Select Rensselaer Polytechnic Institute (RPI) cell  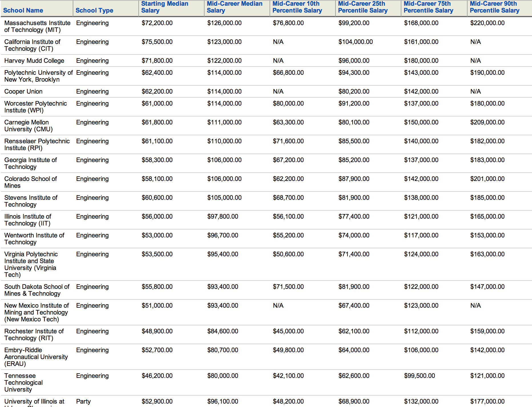(37, 144)
